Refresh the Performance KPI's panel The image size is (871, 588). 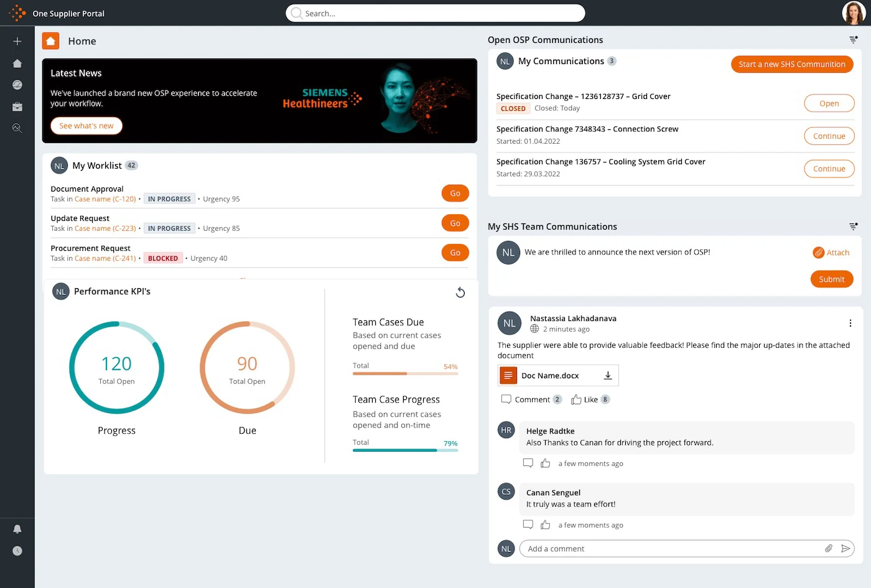[460, 292]
